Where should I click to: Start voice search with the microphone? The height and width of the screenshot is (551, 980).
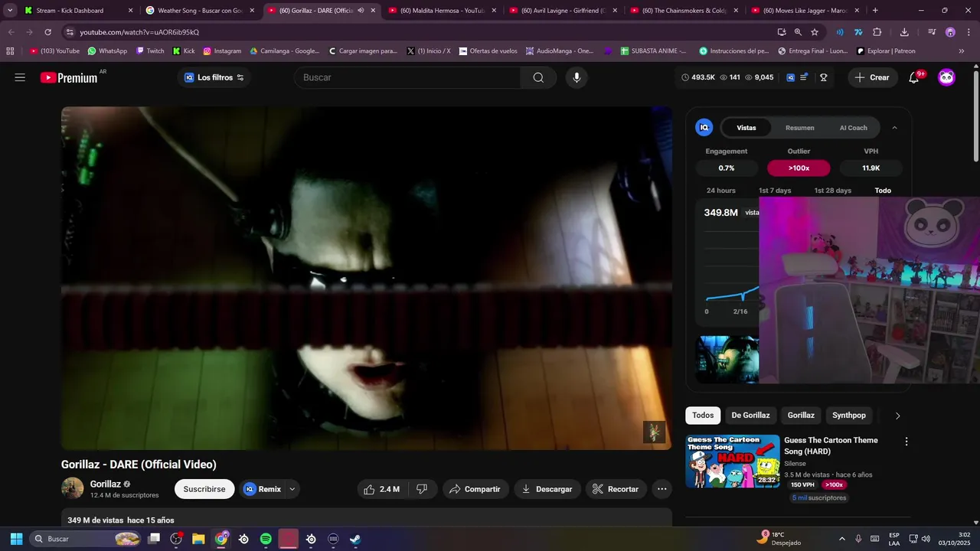[577, 77]
